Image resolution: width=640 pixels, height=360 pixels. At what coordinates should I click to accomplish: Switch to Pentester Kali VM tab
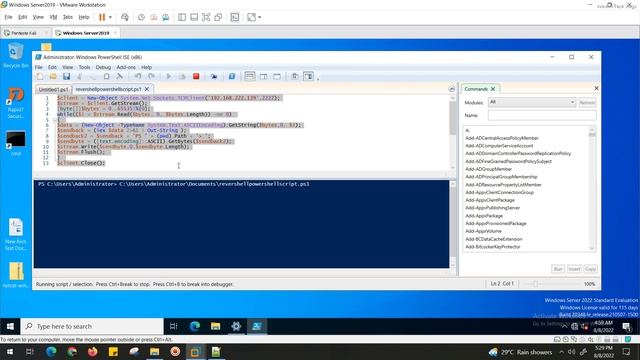point(24,33)
